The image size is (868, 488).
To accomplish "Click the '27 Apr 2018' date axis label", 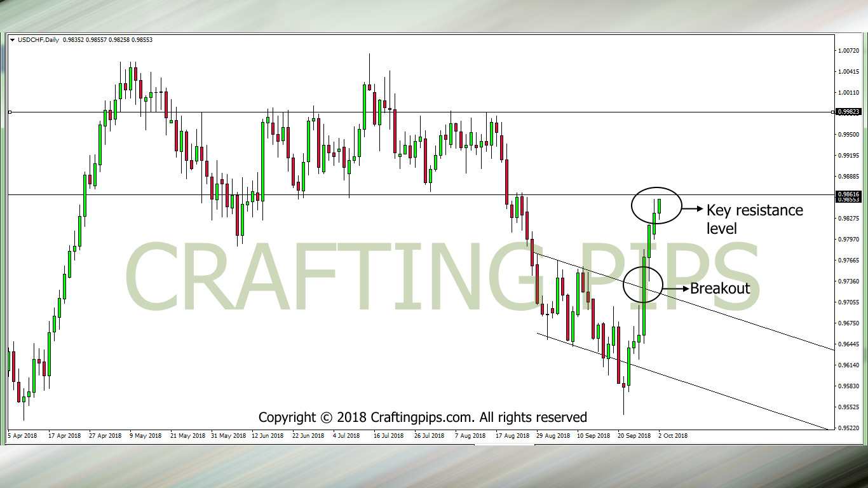I will point(105,436).
